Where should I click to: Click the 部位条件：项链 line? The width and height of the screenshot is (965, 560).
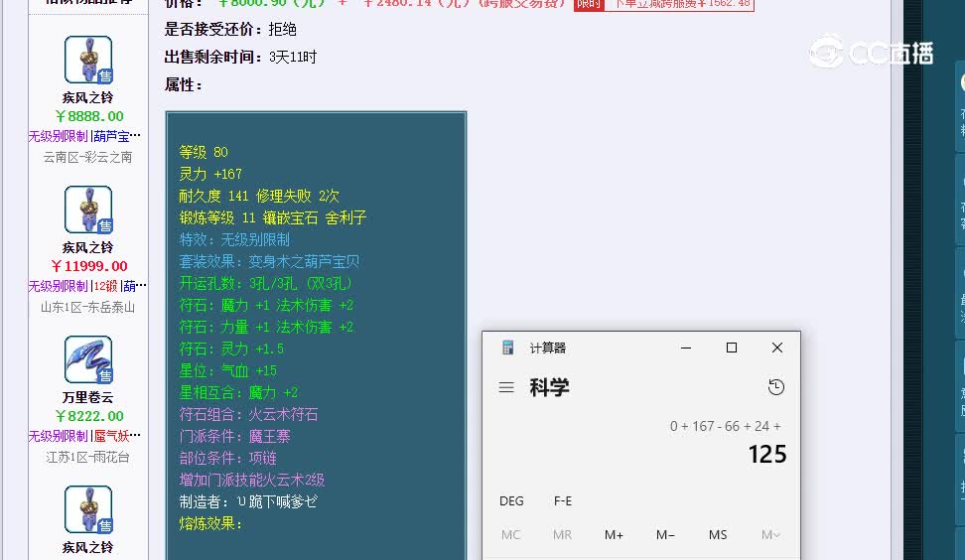(x=227, y=458)
